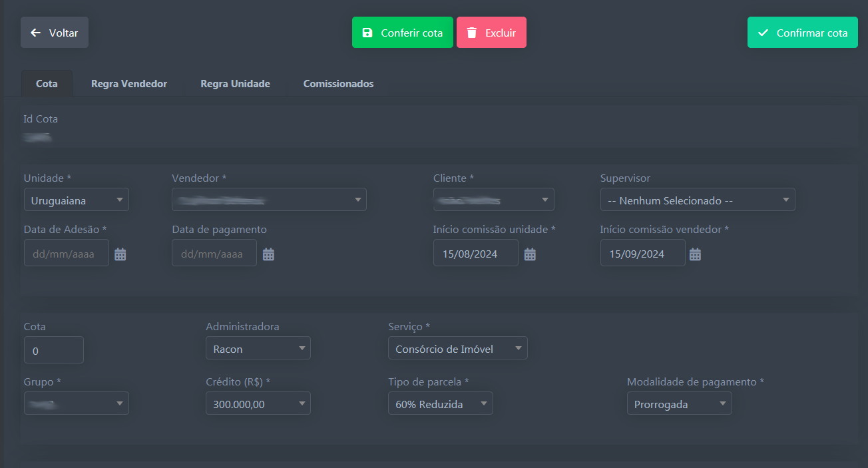The width and height of the screenshot is (868, 468).
Task: Open Modalidade de pagamento dropdown
Action: point(679,403)
